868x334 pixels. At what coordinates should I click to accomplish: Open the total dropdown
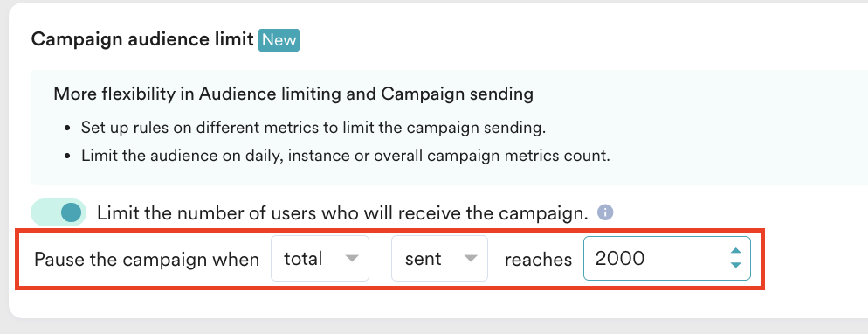click(x=320, y=259)
